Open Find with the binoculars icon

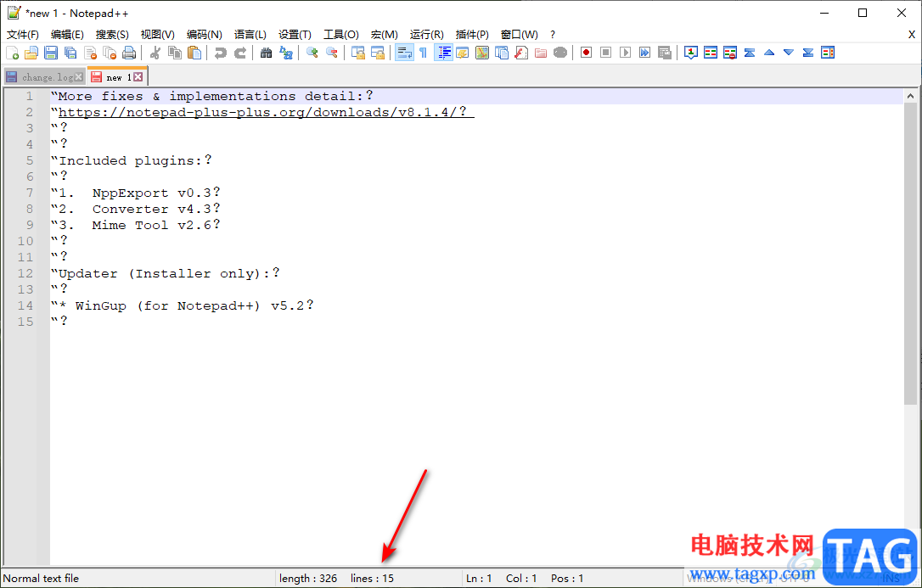click(x=267, y=53)
